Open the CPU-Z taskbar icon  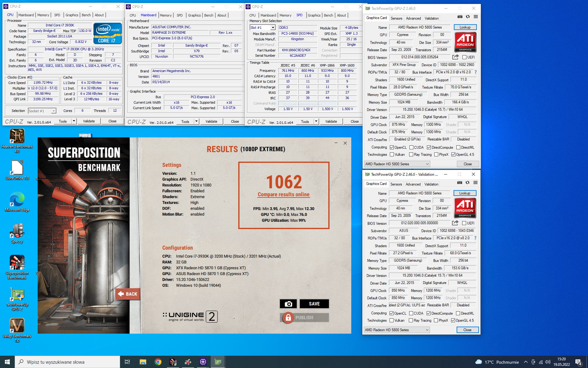203,362
